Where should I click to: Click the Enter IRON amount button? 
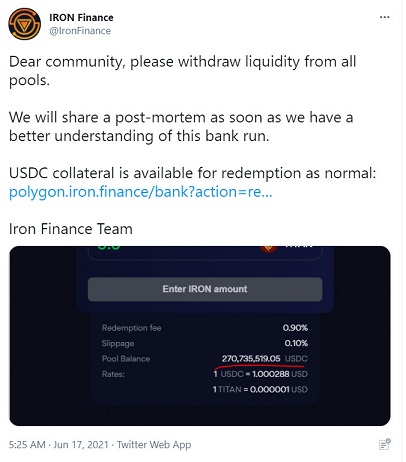[205, 289]
